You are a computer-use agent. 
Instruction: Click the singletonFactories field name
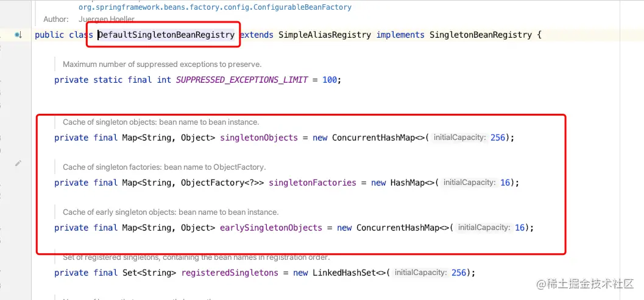(x=313, y=183)
